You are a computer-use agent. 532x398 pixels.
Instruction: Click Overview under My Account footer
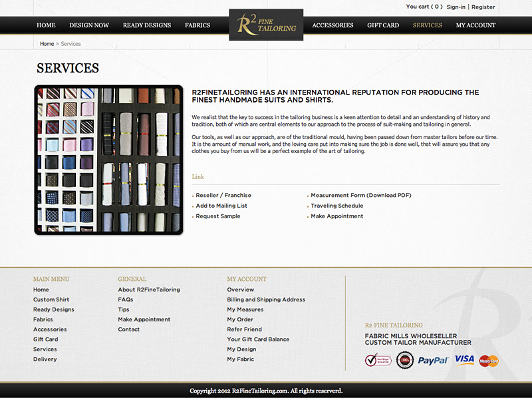pyautogui.click(x=241, y=290)
